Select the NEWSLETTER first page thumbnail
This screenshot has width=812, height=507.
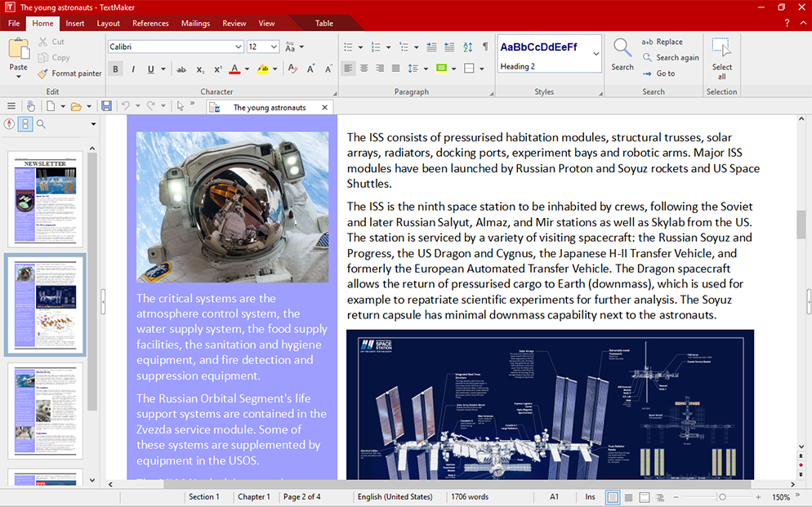pyautogui.click(x=46, y=199)
